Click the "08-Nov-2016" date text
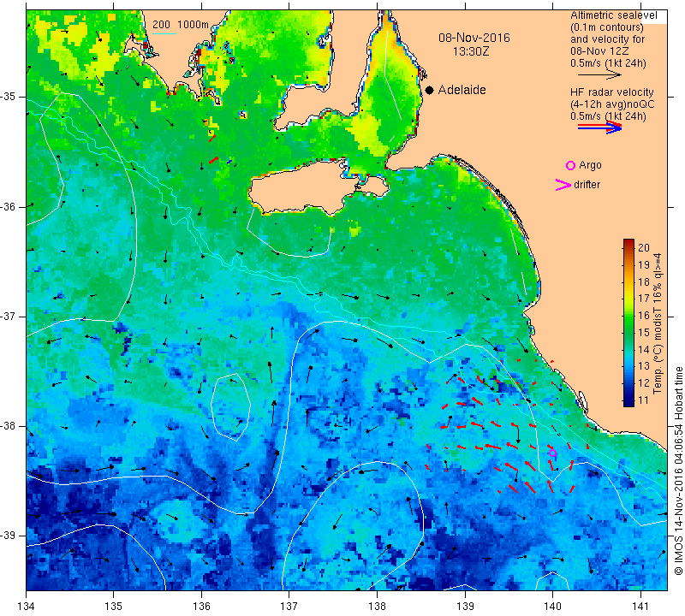 (474, 38)
